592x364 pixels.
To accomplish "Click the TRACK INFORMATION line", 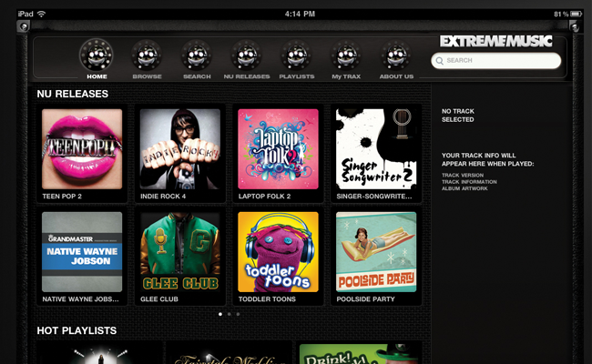I will coord(469,182).
